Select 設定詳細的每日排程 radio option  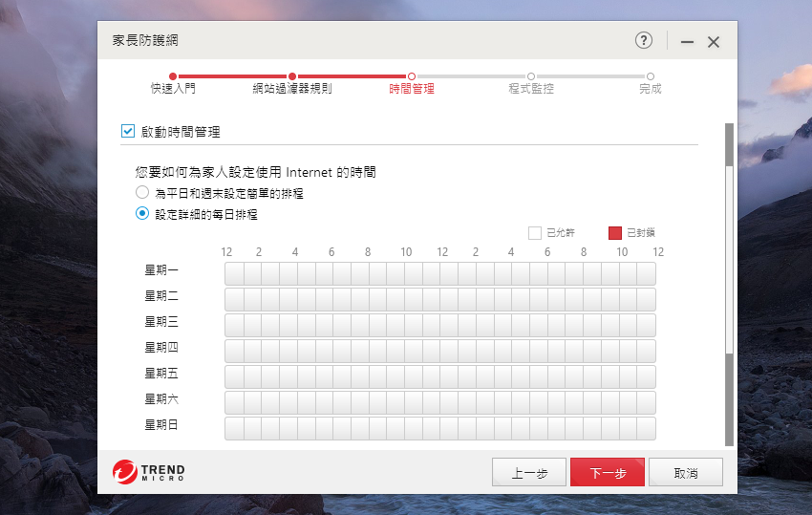pos(142,213)
